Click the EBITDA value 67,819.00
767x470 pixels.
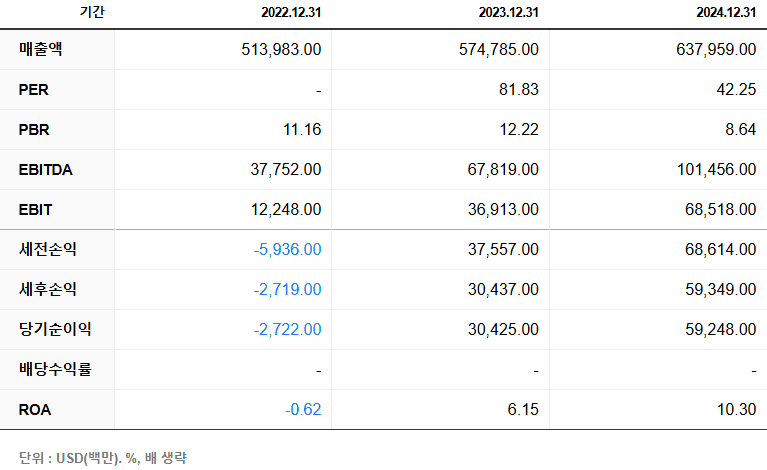(x=503, y=170)
